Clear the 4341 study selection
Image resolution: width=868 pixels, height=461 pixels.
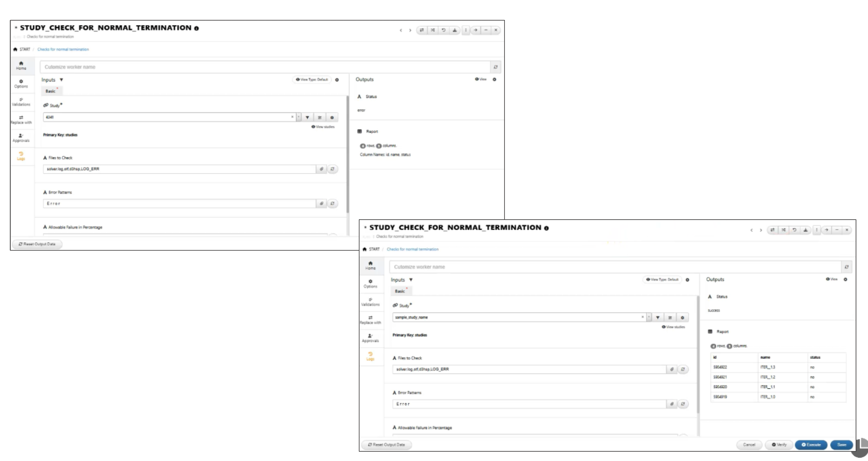pyautogui.click(x=292, y=117)
